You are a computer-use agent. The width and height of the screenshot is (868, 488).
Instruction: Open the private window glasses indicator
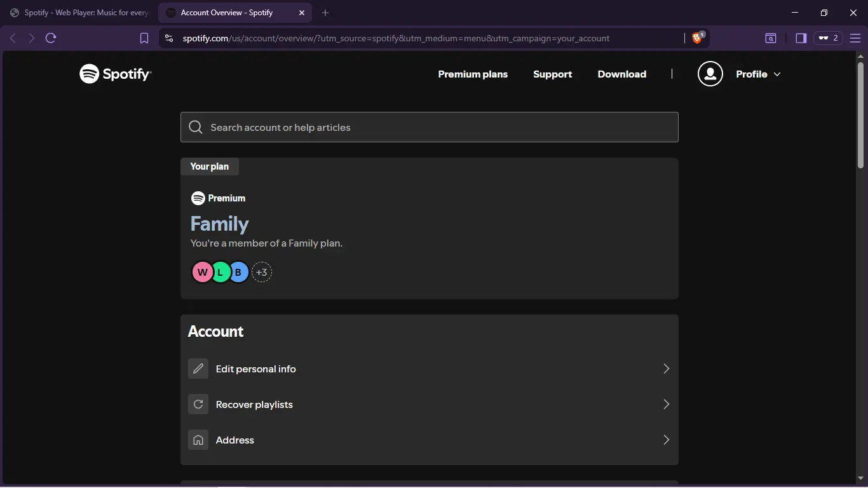pos(828,38)
